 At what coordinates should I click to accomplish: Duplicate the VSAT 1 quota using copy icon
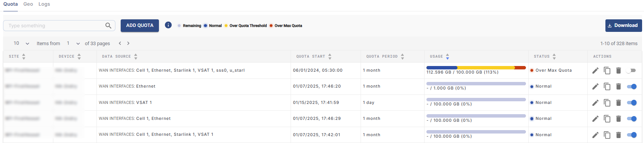[607, 103]
